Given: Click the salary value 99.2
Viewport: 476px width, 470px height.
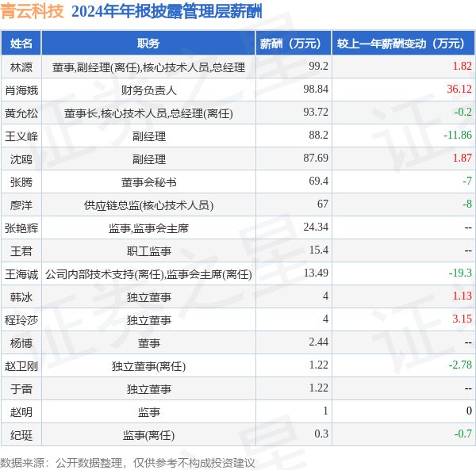Looking at the screenshot, I should click(x=318, y=66).
